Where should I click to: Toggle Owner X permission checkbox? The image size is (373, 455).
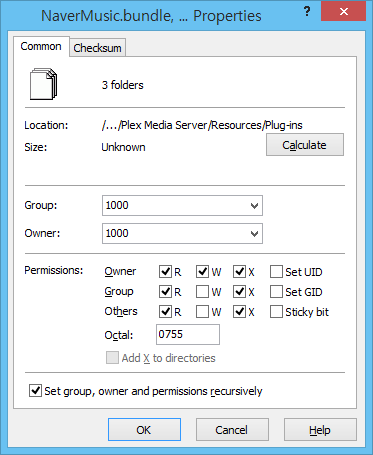click(x=239, y=272)
